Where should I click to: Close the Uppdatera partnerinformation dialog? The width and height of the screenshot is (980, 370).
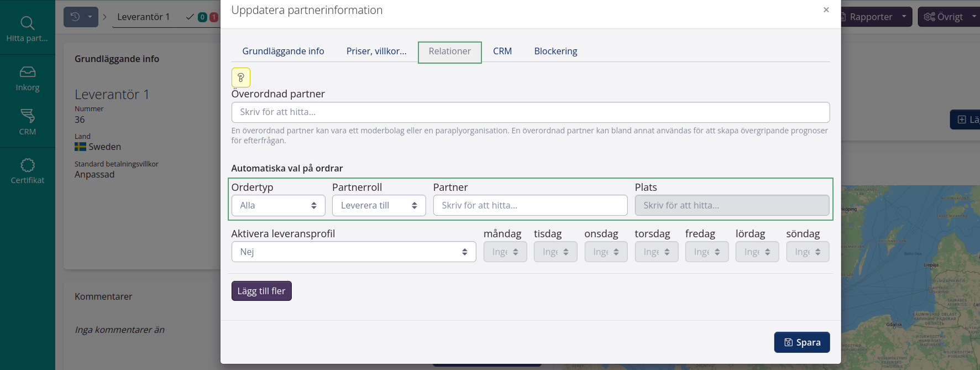click(x=826, y=10)
